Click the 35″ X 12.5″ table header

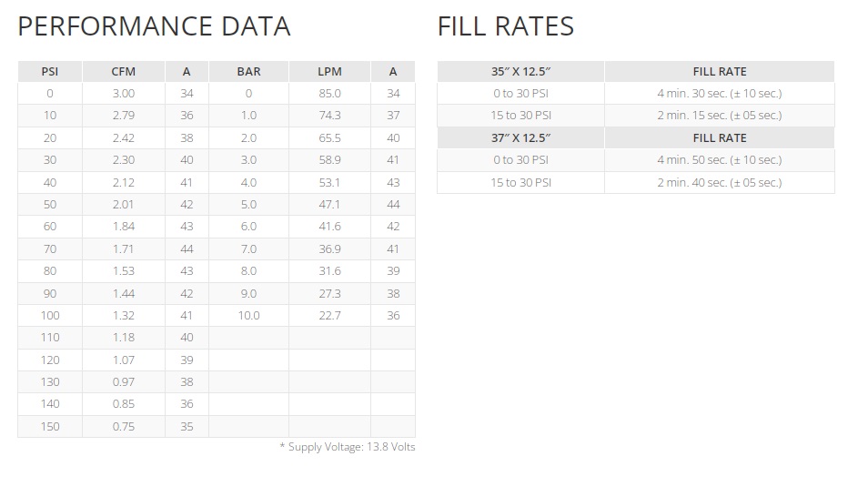click(520, 71)
